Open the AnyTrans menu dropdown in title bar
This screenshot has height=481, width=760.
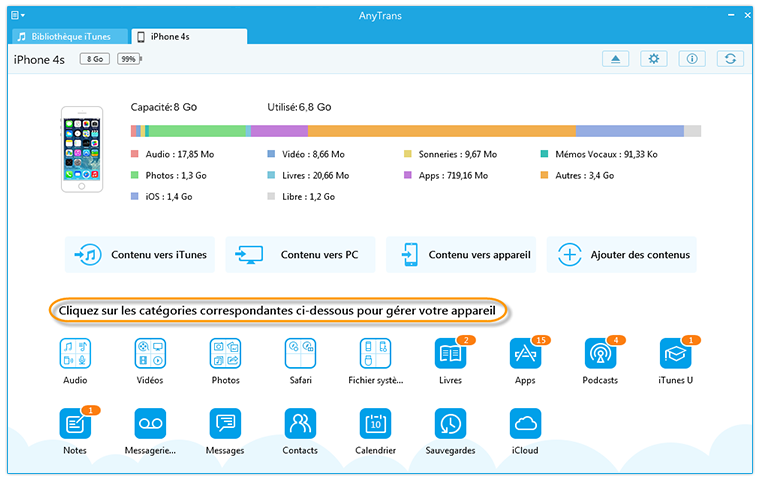click(18, 16)
